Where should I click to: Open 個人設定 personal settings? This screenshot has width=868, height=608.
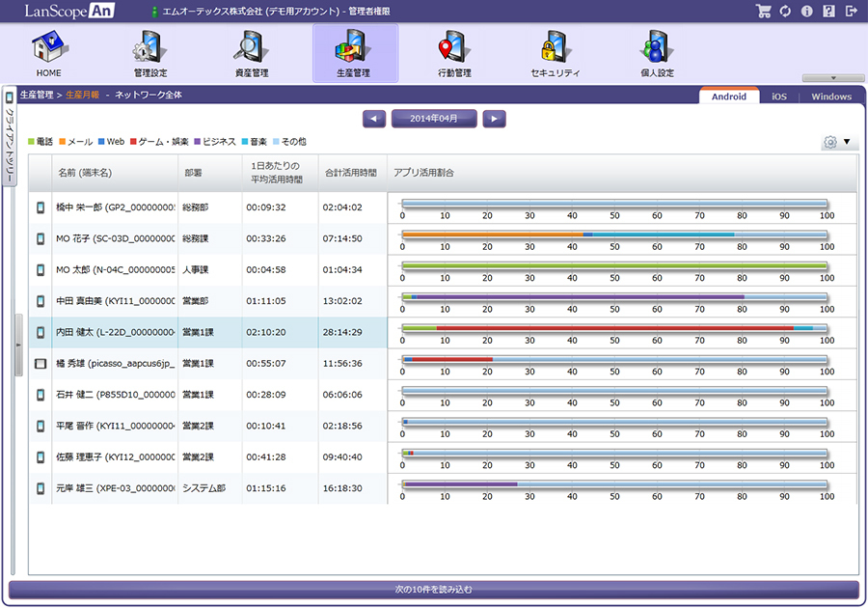657,54
